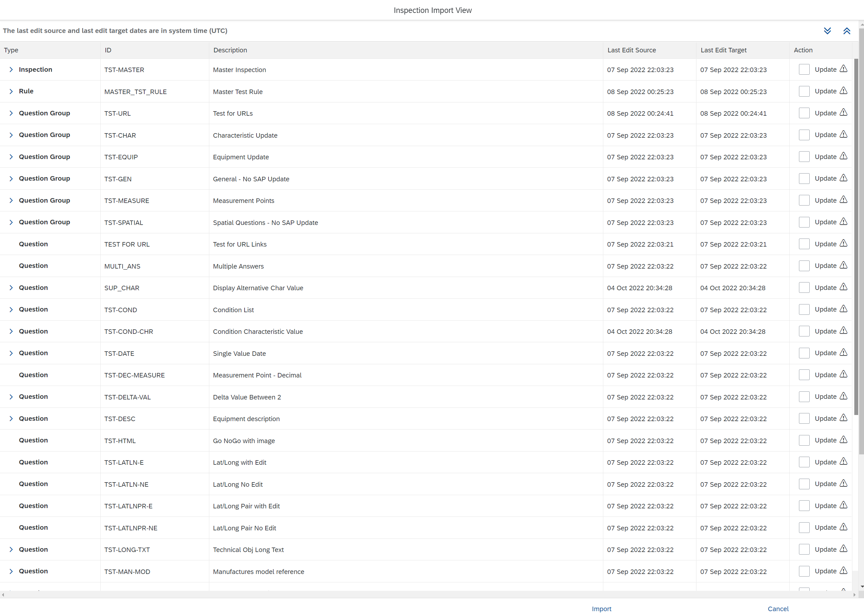Click the horizontal scrollbar right arrow
Image resolution: width=864 pixels, height=616 pixels.
tap(854, 595)
